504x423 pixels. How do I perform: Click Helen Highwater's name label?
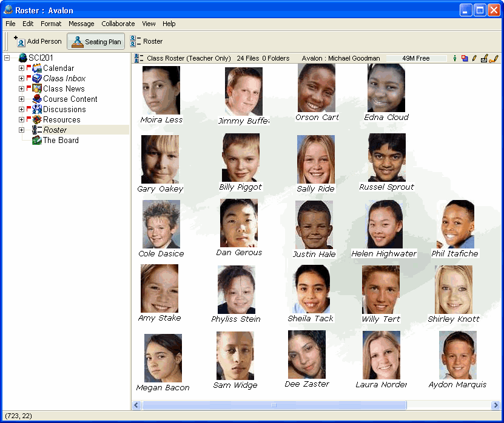click(x=384, y=254)
